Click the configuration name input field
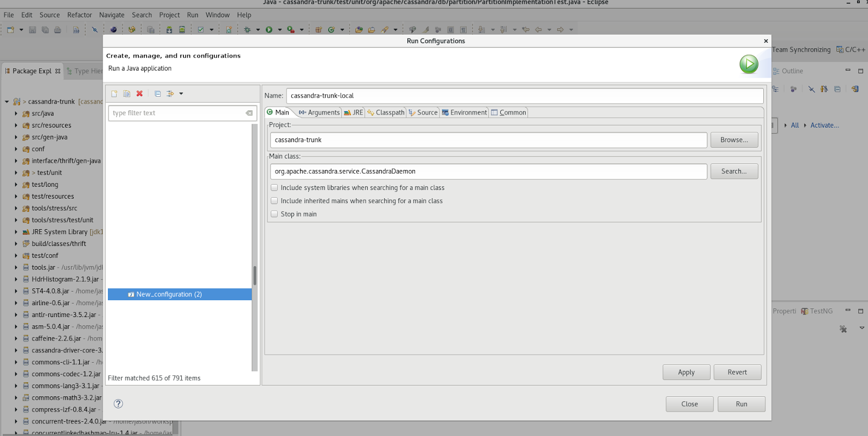The height and width of the screenshot is (436, 868). click(525, 96)
